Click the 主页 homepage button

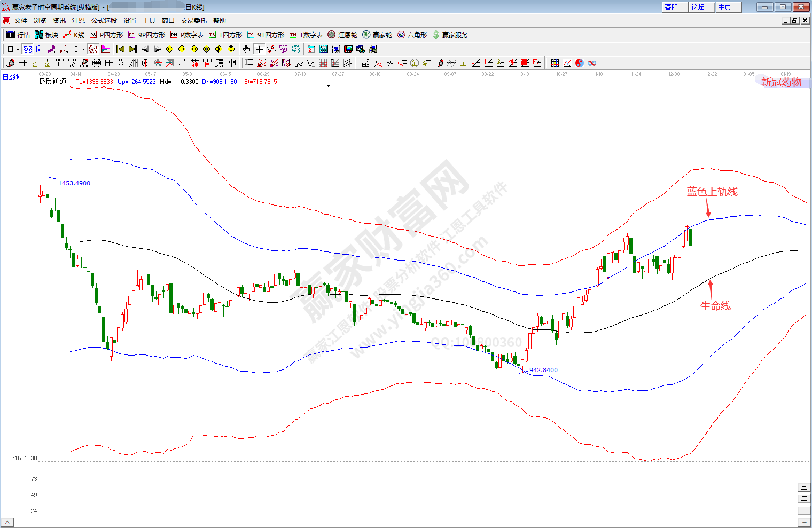(x=729, y=7)
